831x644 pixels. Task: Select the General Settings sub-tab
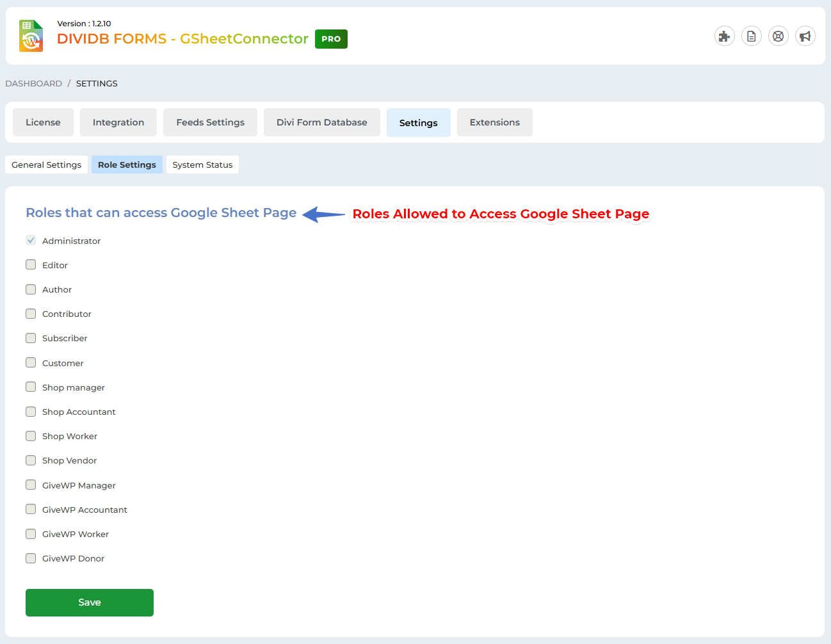(46, 165)
